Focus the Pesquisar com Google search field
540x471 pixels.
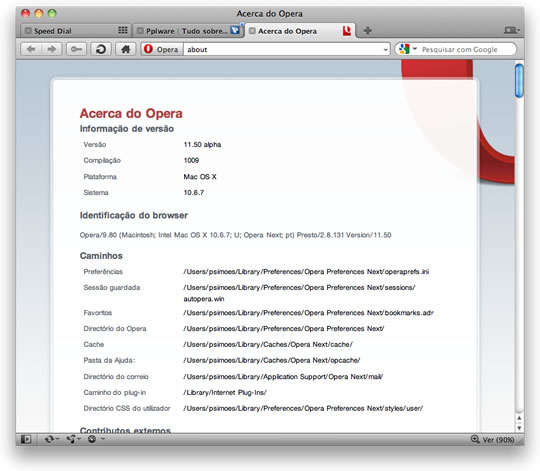point(459,49)
